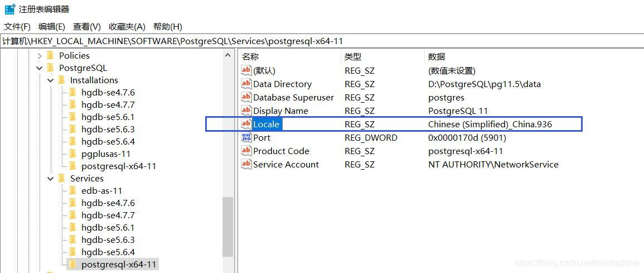Click the Display Name value icon

pyautogui.click(x=246, y=111)
